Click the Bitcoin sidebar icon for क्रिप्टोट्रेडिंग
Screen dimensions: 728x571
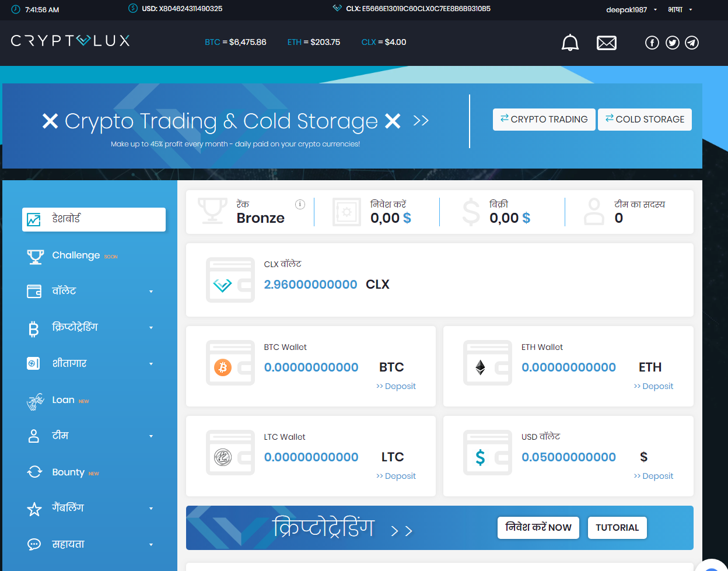tap(34, 329)
